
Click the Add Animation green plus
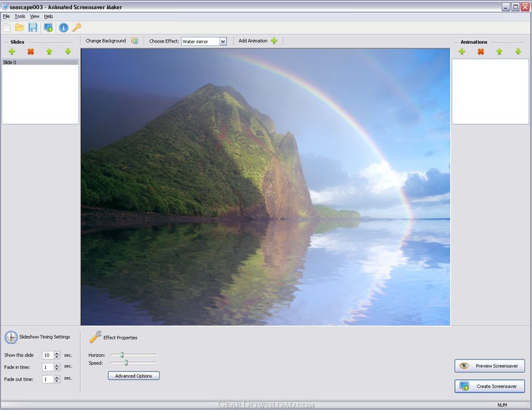point(274,41)
